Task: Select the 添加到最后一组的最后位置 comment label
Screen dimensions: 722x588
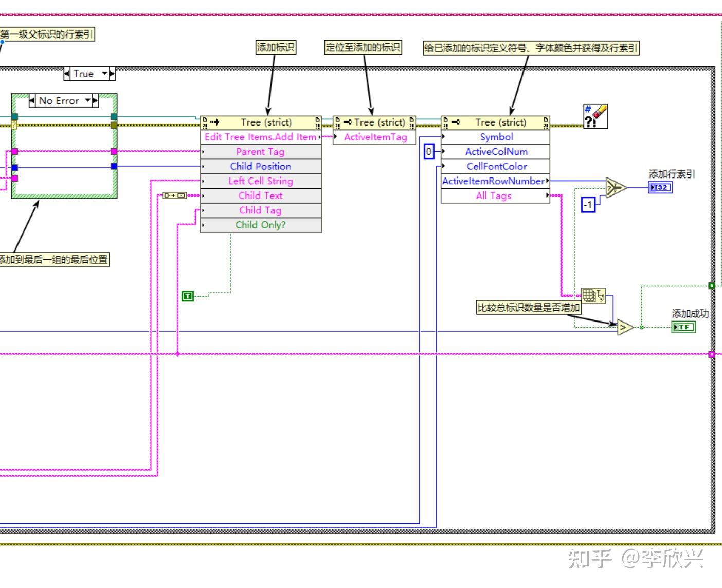Action: [53, 260]
